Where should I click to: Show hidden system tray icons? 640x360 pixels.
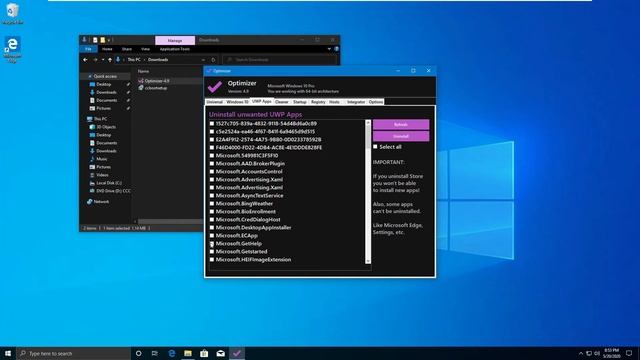coord(580,353)
